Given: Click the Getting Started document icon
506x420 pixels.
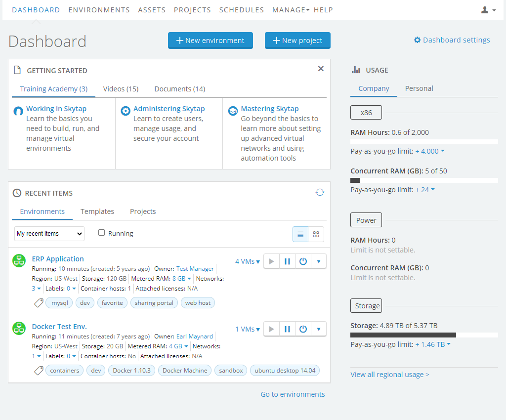Looking at the screenshot, I should coord(17,70).
